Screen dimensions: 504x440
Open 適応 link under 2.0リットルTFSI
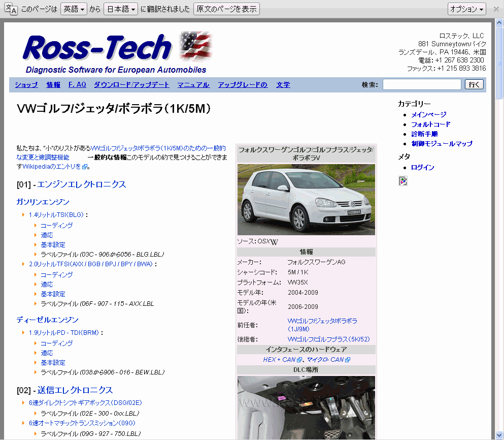[x=47, y=284]
